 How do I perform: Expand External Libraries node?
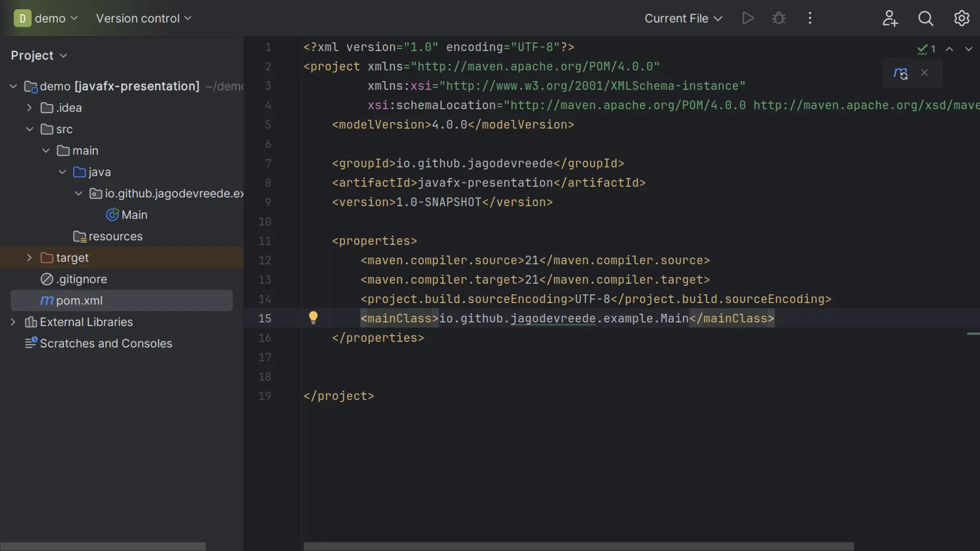(x=13, y=322)
